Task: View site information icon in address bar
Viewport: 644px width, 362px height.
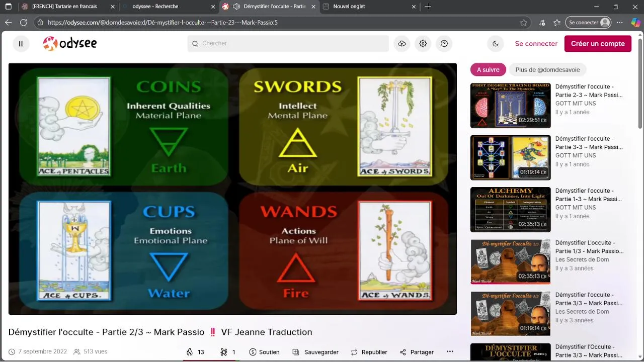Action: [x=41, y=23]
